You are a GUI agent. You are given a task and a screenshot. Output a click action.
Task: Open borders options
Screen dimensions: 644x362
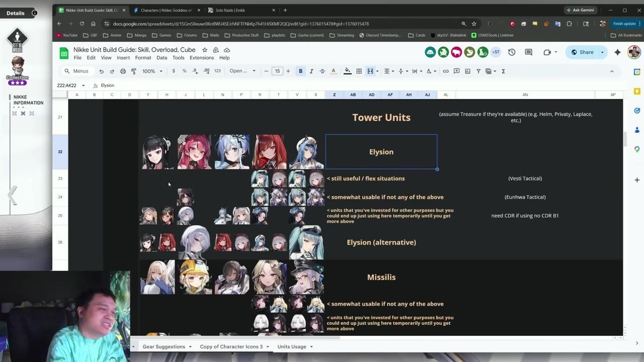click(x=359, y=71)
